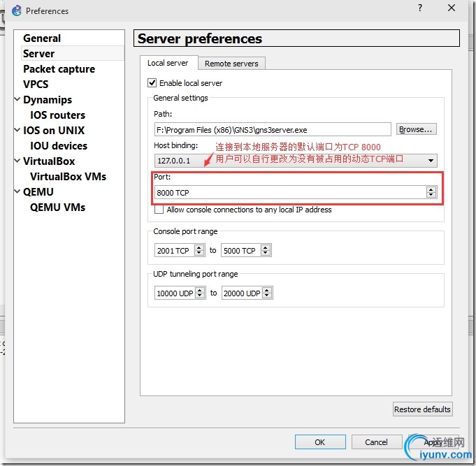
Task: Open QEMU VMs settings
Action: 57,207
